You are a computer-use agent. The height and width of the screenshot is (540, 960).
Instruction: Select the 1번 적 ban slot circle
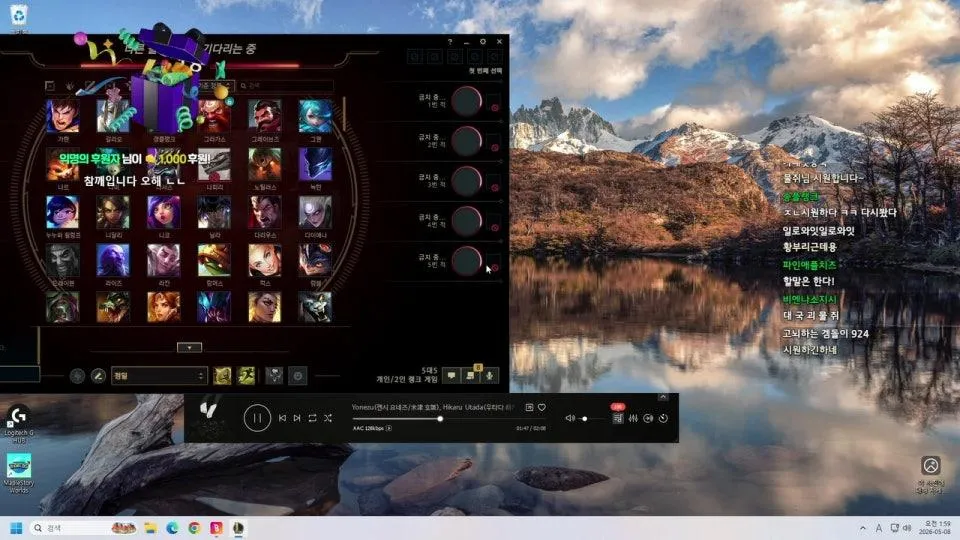coord(467,101)
